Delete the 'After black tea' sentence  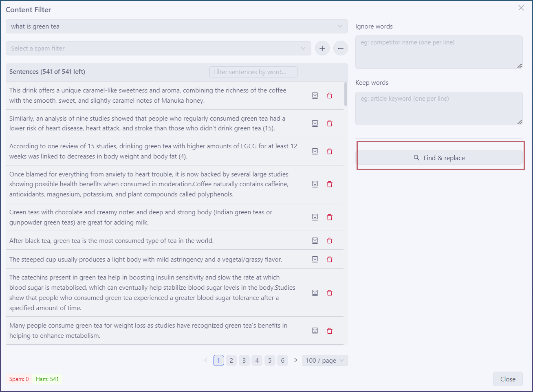click(x=330, y=240)
